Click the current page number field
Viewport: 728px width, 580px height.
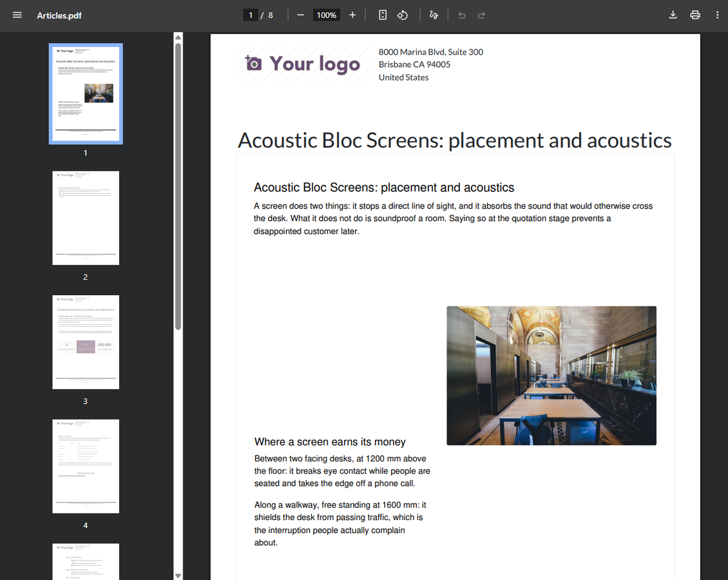pos(250,15)
